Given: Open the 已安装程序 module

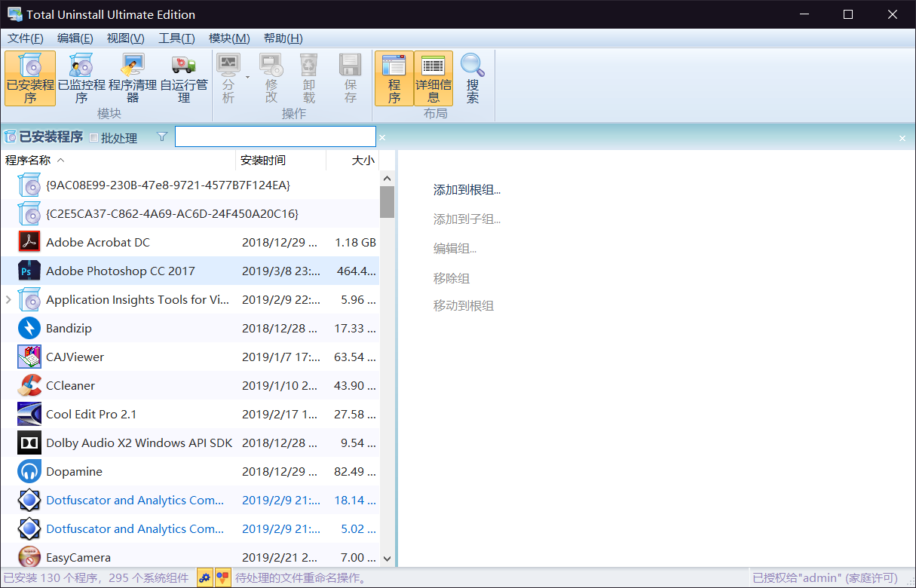Looking at the screenshot, I should tap(30, 78).
